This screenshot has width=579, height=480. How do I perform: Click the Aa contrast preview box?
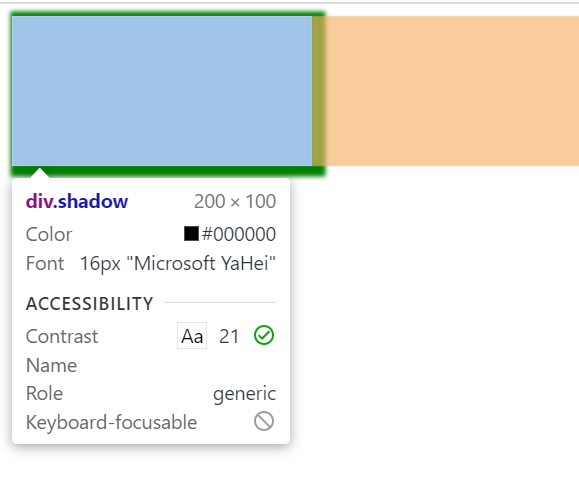point(192,336)
